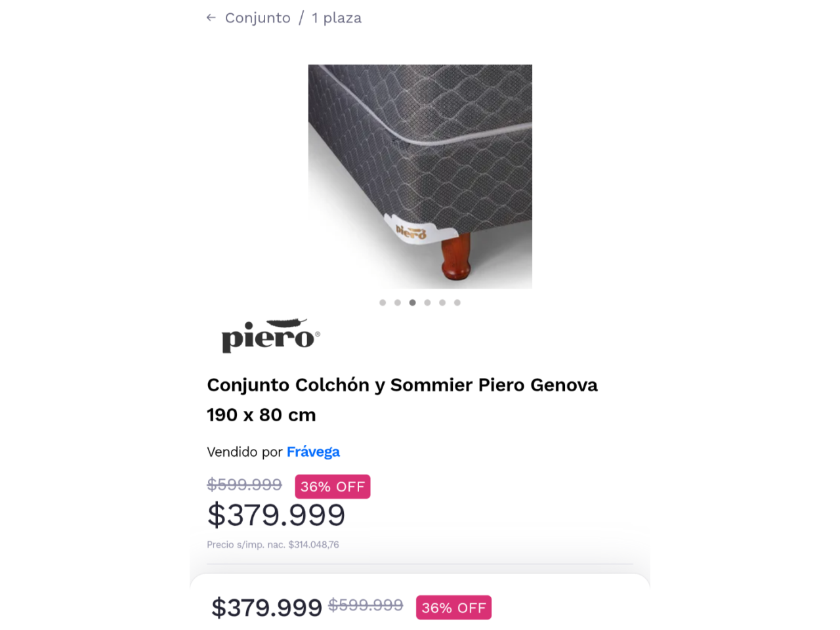Click the pink 36% OFF badge near the title
The image size is (840, 630).
click(333, 486)
